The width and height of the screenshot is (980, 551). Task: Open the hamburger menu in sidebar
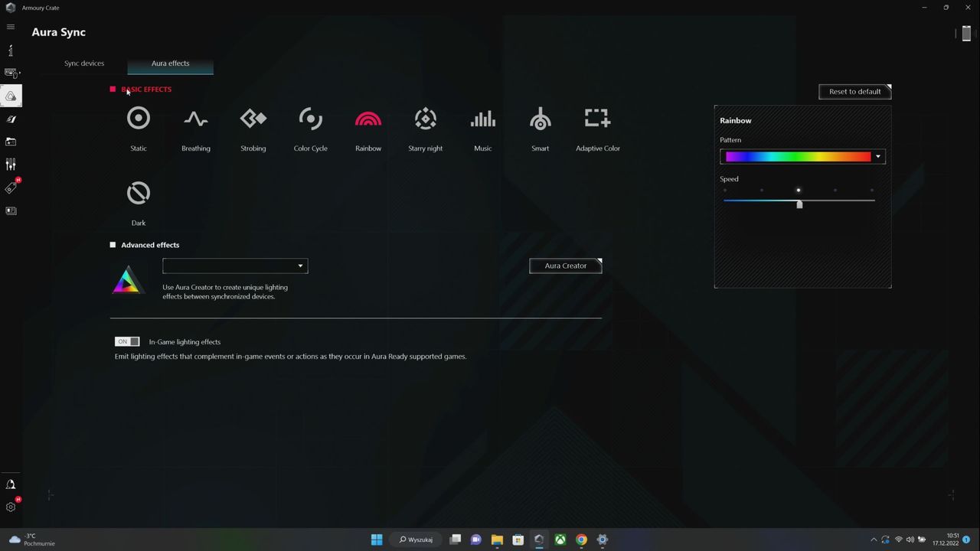[11, 27]
